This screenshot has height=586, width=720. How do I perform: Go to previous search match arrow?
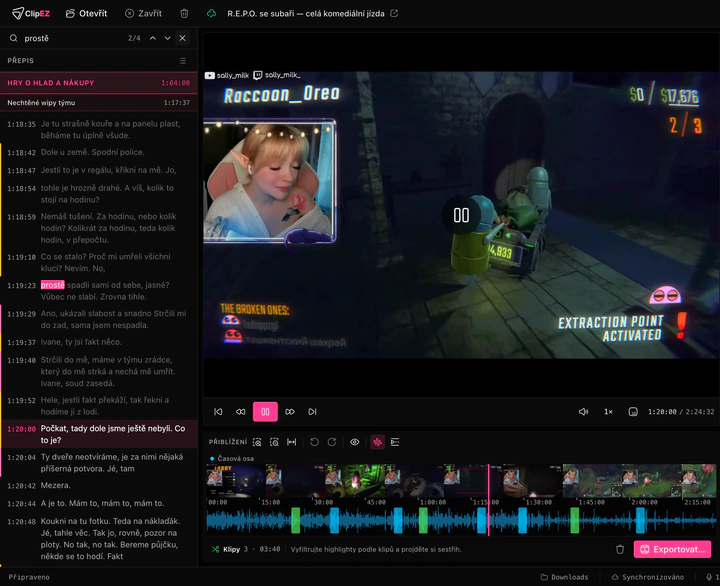152,38
